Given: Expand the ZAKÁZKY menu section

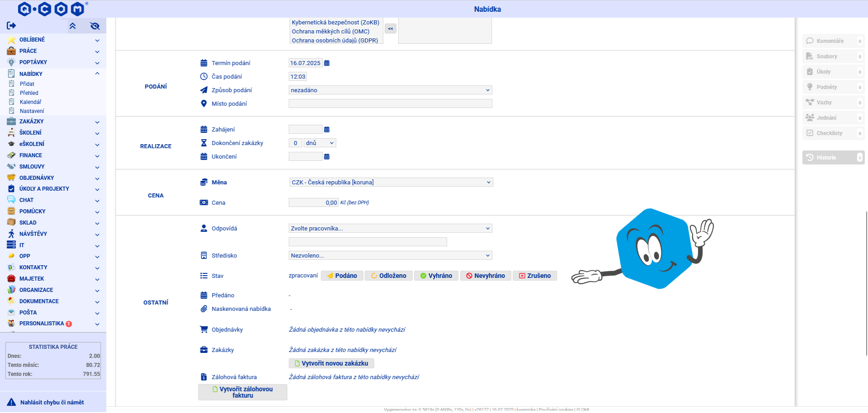Looking at the screenshot, I should click(53, 122).
